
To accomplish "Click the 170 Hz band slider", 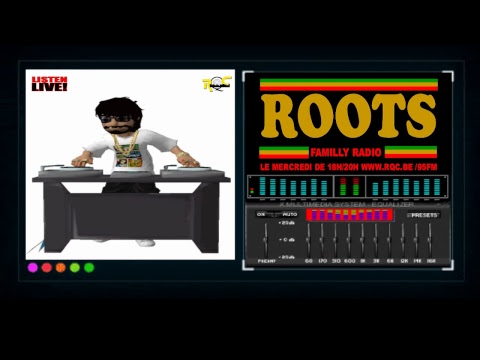I will [322, 240].
